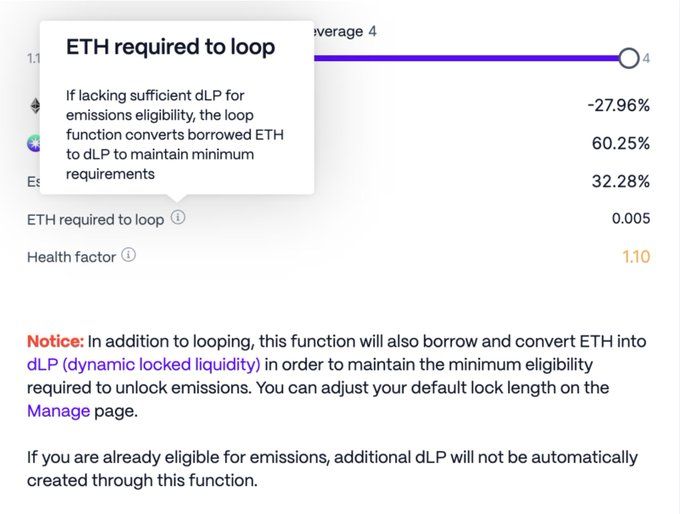Open the dLP (dynamic locked liquidity) link

click(x=144, y=364)
